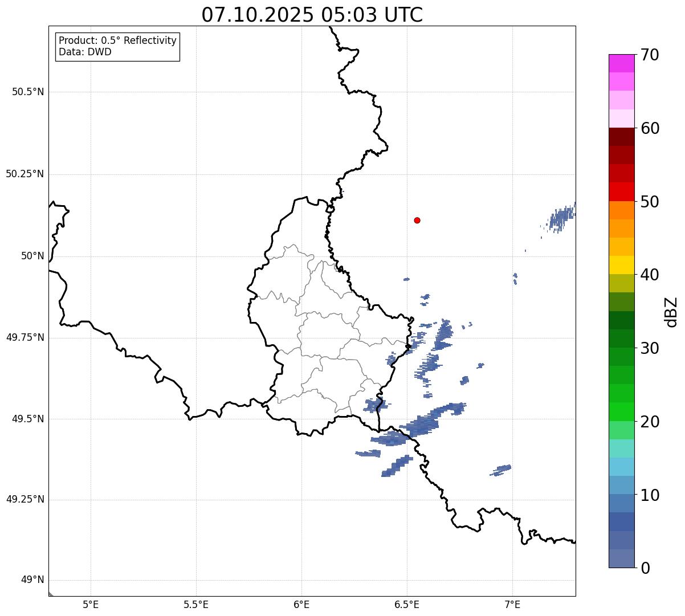This screenshot has width=685, height=616.
Task: Click the elongated echo southwest of 6.5°E 49.5°N
Action: pyautogui.click(x=397, y=466)
